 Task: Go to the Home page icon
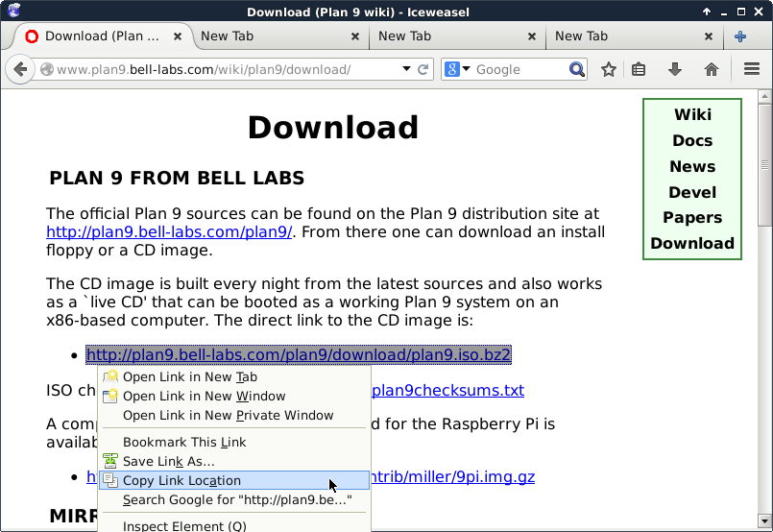click(x=712, y=69)
